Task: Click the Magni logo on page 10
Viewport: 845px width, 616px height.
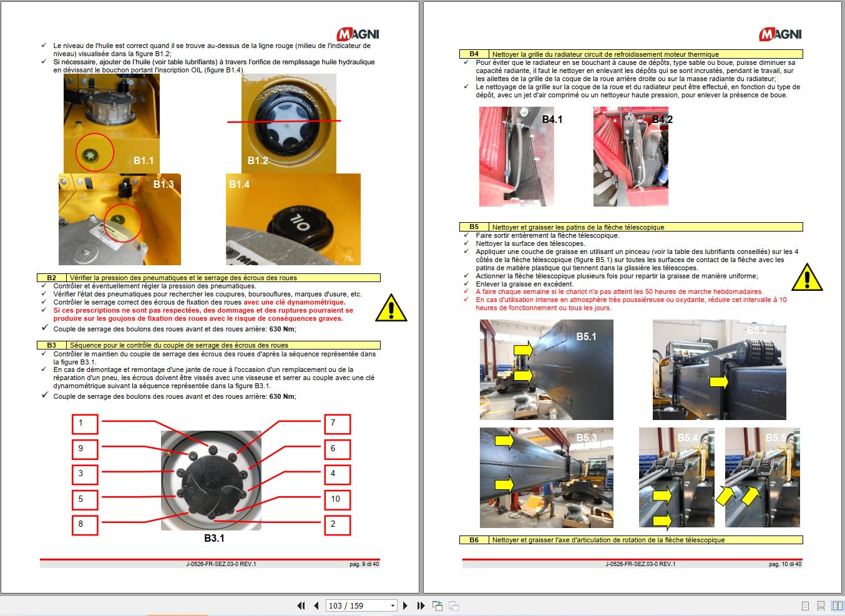Action: coord(781,34)
